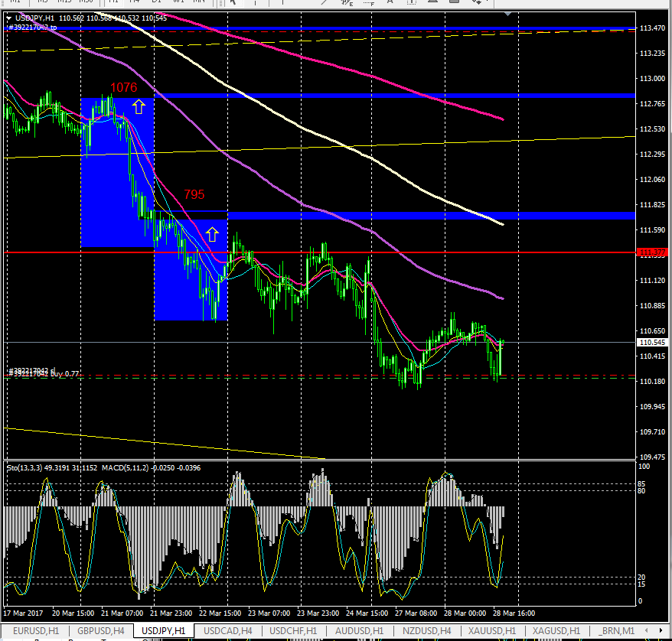Click the chart tabs scroll-left arrow
Image resolution: width=672 pixels, height=641 pixels.
pos(648,630)
